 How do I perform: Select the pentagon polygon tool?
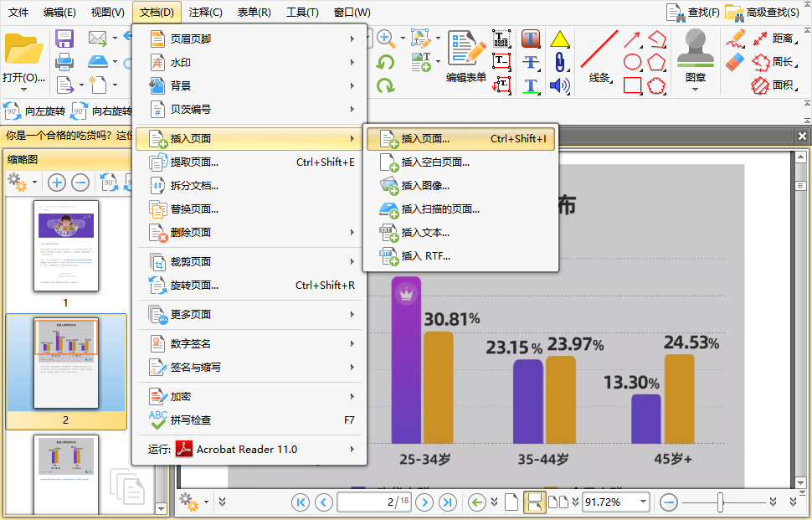[656, 62]
